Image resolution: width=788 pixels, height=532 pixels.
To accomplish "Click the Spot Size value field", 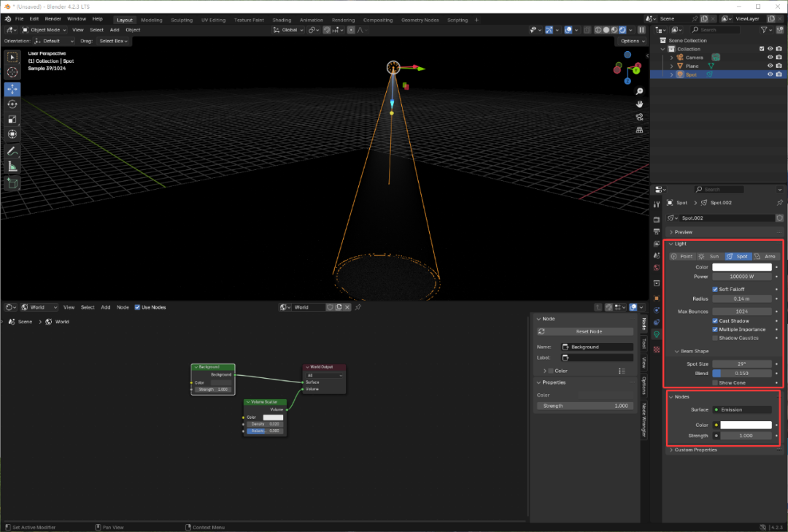I will coord(742,363).
